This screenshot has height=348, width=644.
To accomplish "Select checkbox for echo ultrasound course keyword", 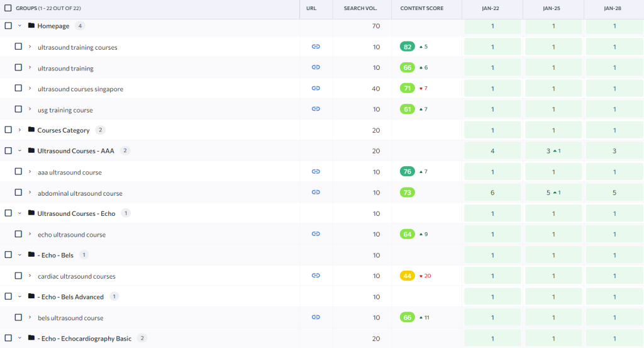I will pyautogui.click(x=18, y=234).
